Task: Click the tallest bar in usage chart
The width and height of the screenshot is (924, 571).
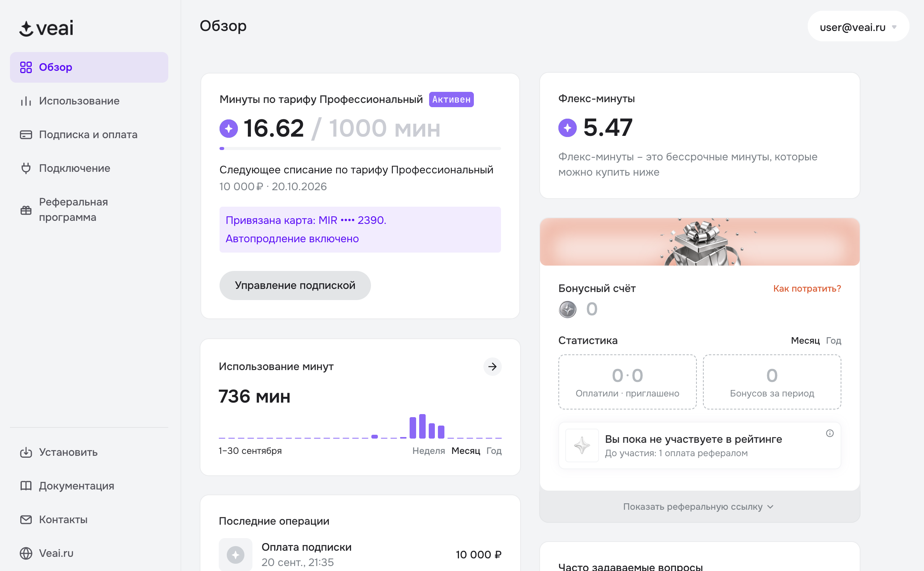Action: point(422,426)
